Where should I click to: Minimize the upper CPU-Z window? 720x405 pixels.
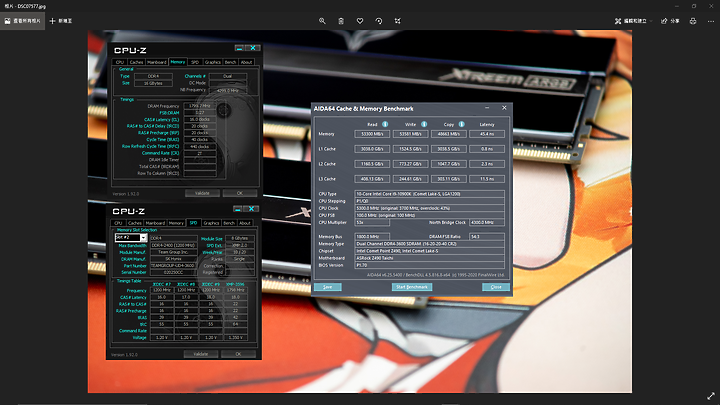tap(239, 48)
